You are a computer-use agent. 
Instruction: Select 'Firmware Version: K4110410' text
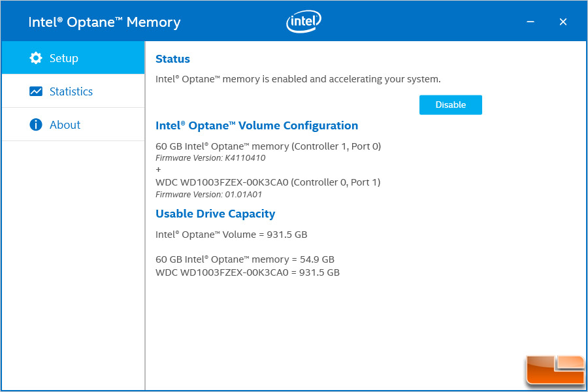210,158
